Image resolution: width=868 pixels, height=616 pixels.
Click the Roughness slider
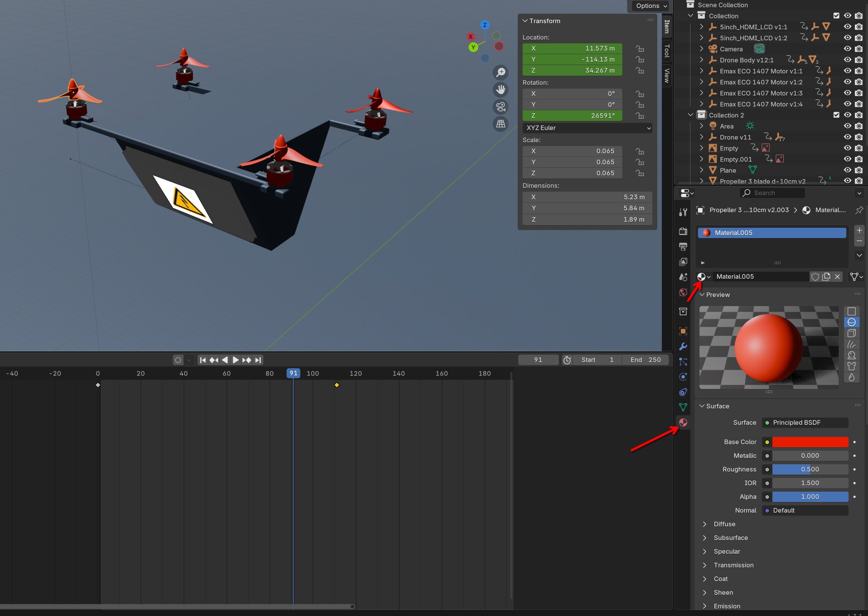click(x=810, y=469)
